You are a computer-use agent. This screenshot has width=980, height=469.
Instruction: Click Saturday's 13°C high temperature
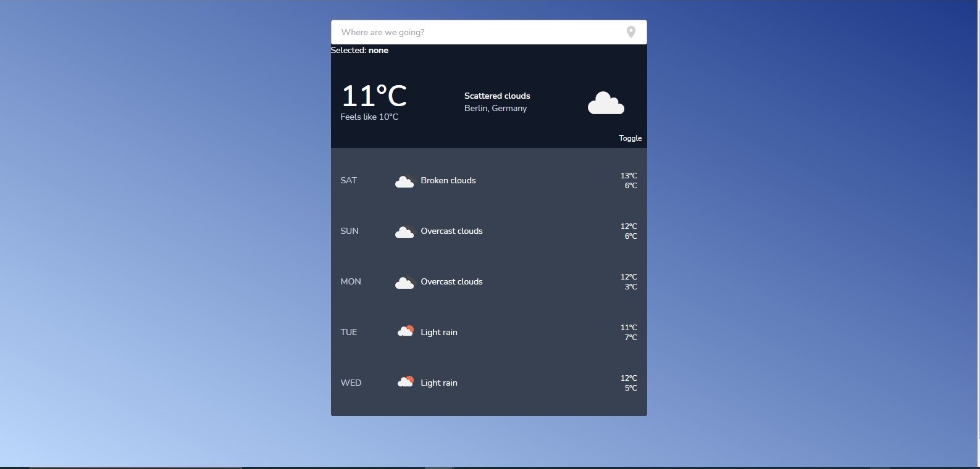tap(629, 176)
